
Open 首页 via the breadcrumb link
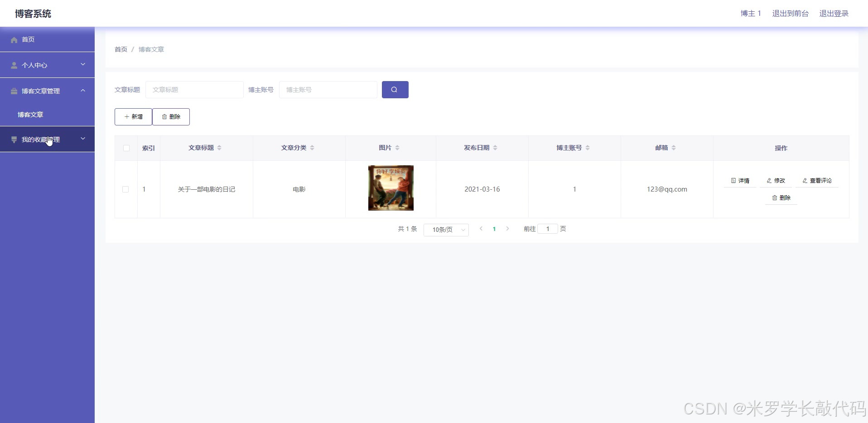[x=121, y=49]
